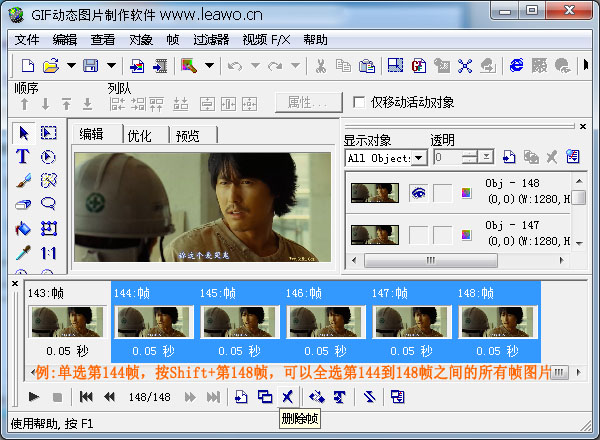Click the Save floppy disk icon

click(91, 66)
